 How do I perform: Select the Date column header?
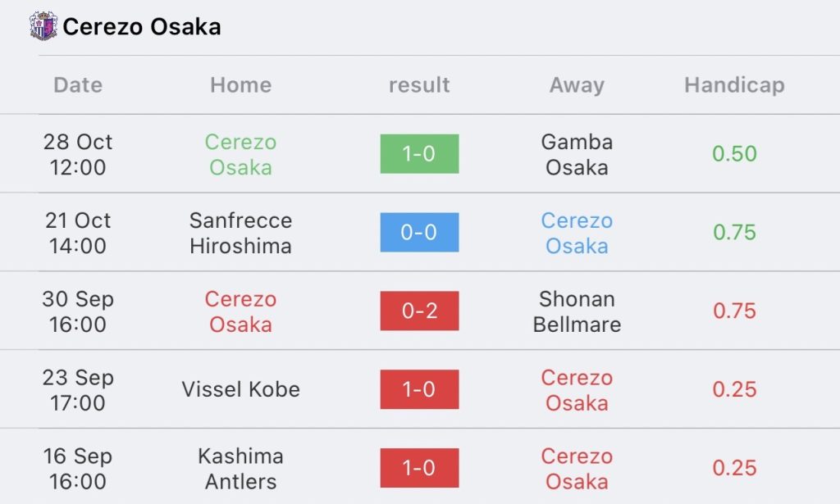[x=78, y=85]
